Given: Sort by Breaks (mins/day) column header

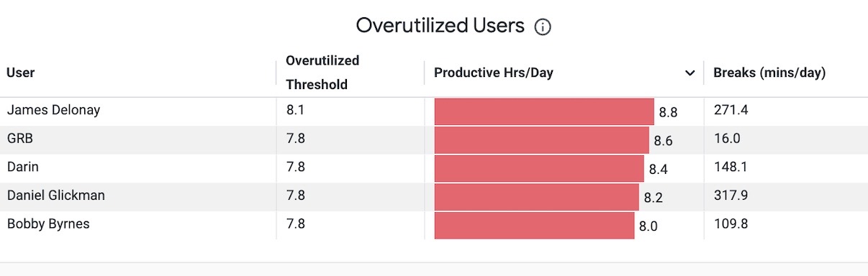Looking at the screenshot, I should (x=769, y=73).
